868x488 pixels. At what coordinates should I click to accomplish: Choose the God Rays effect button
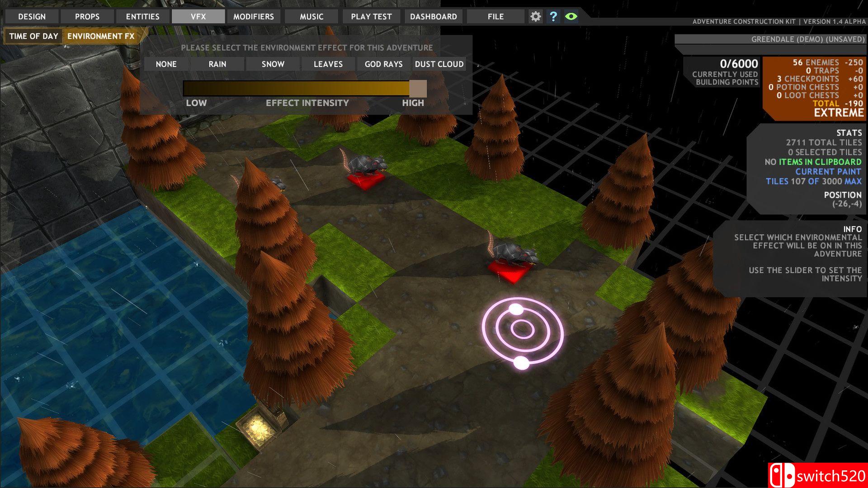383,64
